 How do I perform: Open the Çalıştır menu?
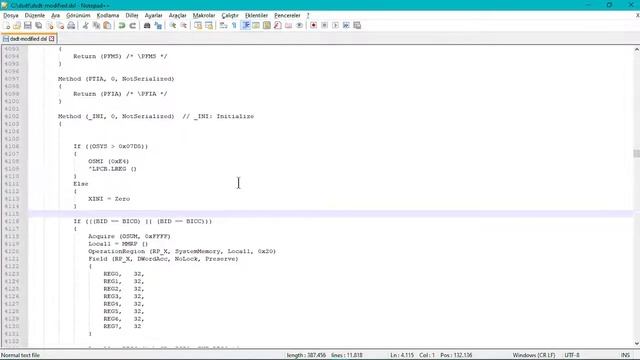point(230,15)
